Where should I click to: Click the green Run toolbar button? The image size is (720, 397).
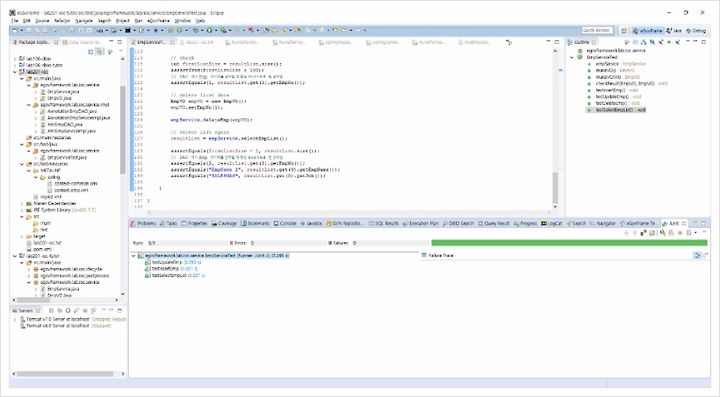[209, 30]
